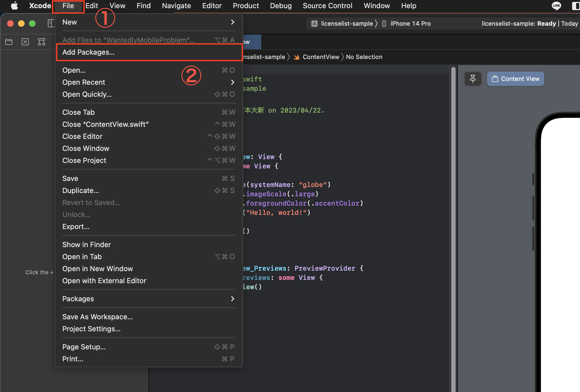Click PreviewProvider in the code editor
580x392 pixels.
325,268
